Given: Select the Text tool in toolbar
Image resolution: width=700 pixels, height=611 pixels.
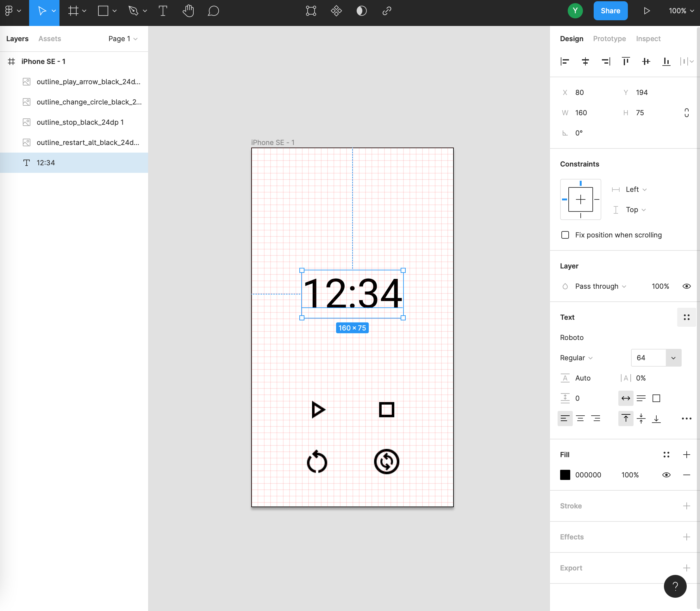Looking at the screenshot, I should pos(163,11).
